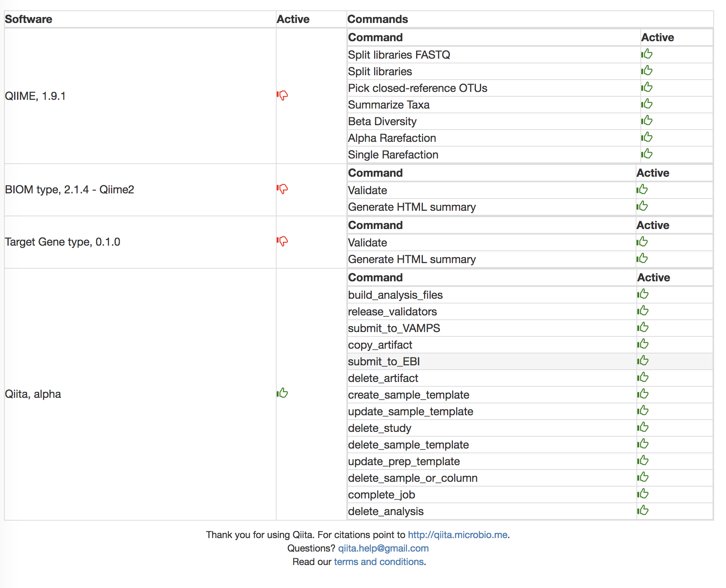Click thumbs-up for Alpha Rarefaction
The width and height of the screenshot is (726, 588).
[x=647, y=137]
